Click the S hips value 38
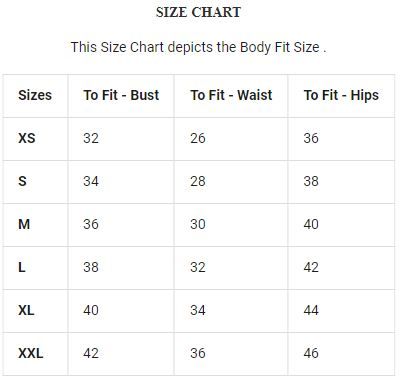Viewport: 402px width, 386px height. pyautogui.click(x=311, y=181)
